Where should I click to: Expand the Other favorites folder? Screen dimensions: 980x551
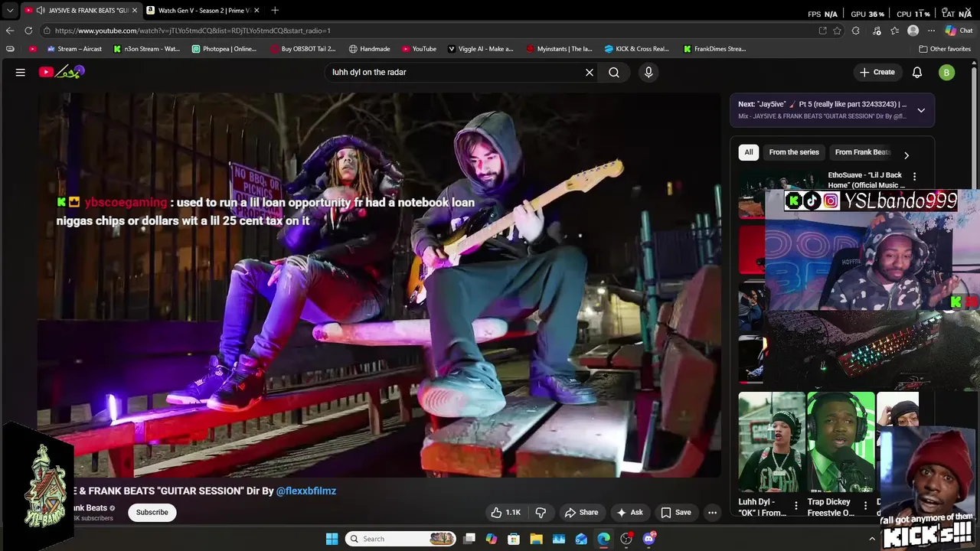[x=945, y=49]
